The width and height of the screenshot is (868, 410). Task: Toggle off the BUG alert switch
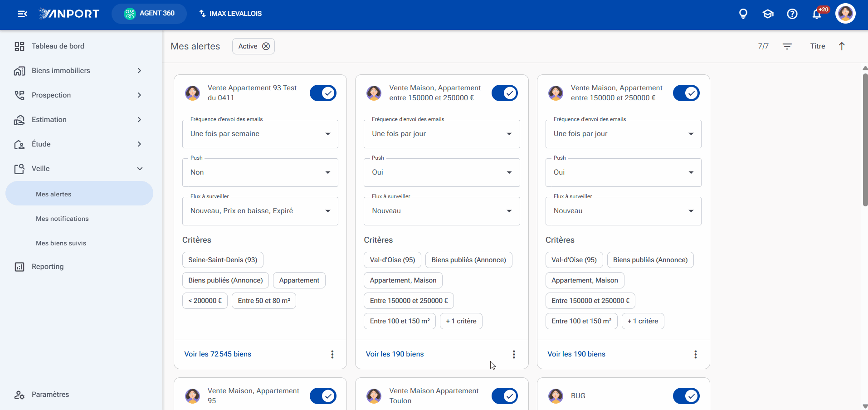pos(686,396)
